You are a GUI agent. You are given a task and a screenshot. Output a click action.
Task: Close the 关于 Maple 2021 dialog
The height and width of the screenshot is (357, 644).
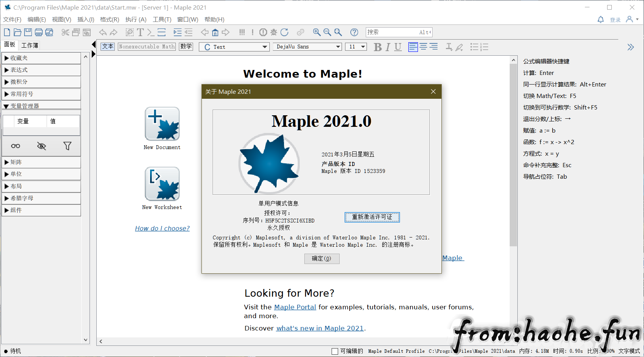click(433, 91)
